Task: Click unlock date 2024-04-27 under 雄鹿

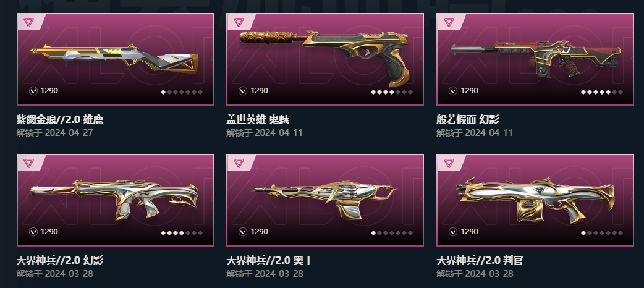Action: 69,133
